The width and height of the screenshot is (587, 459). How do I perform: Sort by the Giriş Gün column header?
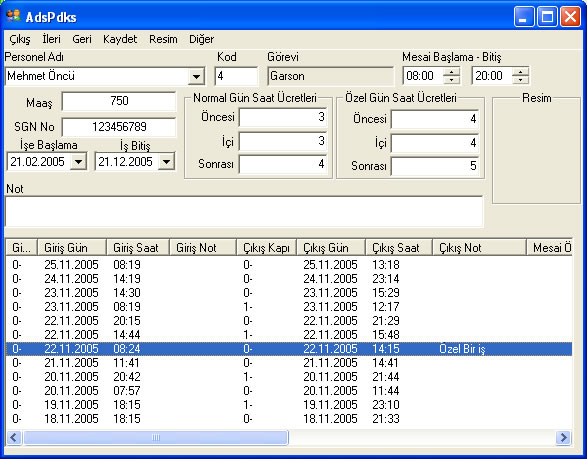[72, 248]
